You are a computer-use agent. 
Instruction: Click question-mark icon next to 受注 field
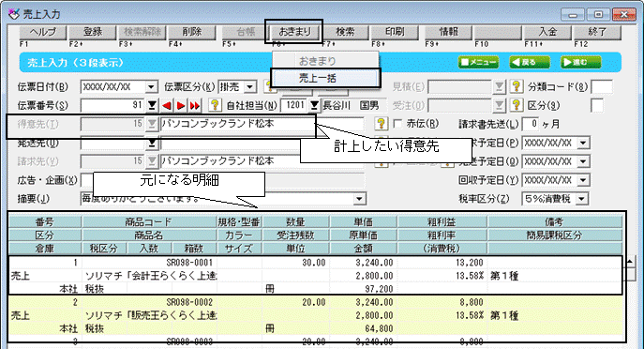coord(516,105)
